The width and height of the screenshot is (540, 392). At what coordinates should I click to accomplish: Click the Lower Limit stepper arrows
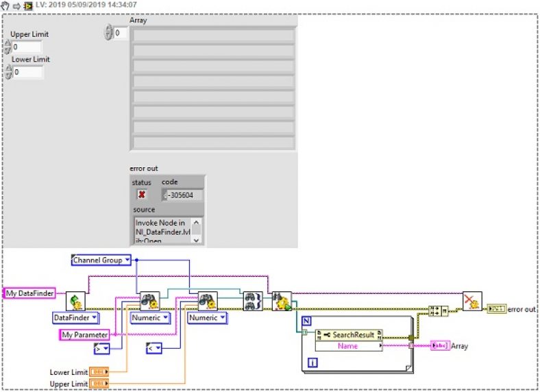[8, 72]
